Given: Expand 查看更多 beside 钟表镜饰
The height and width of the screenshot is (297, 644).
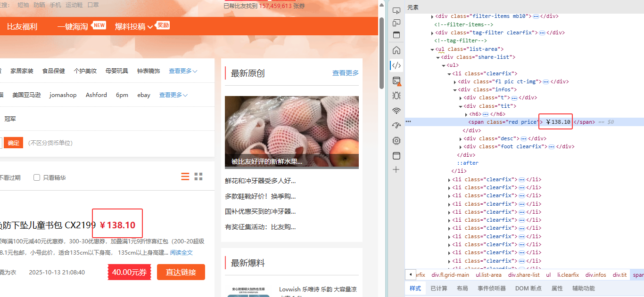Looking at the screenshot, I should (x=183, y=71).
